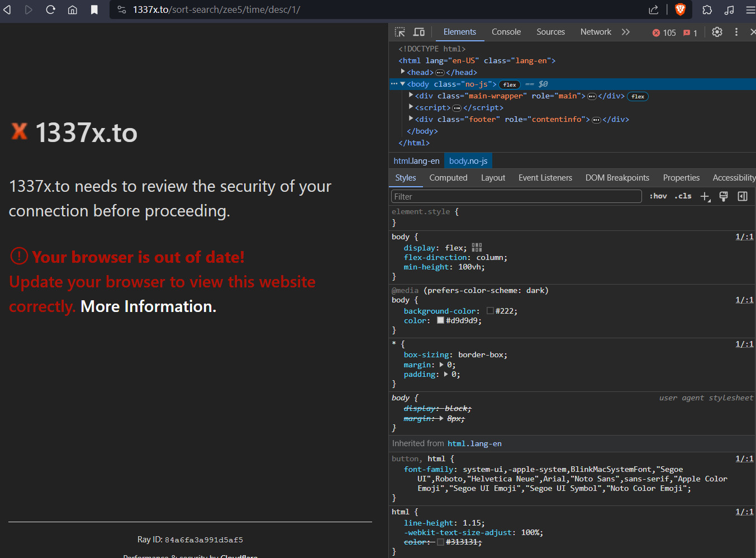Switch to the Styles pane tab
Screen dimensions: 756x558
point(406,178)
